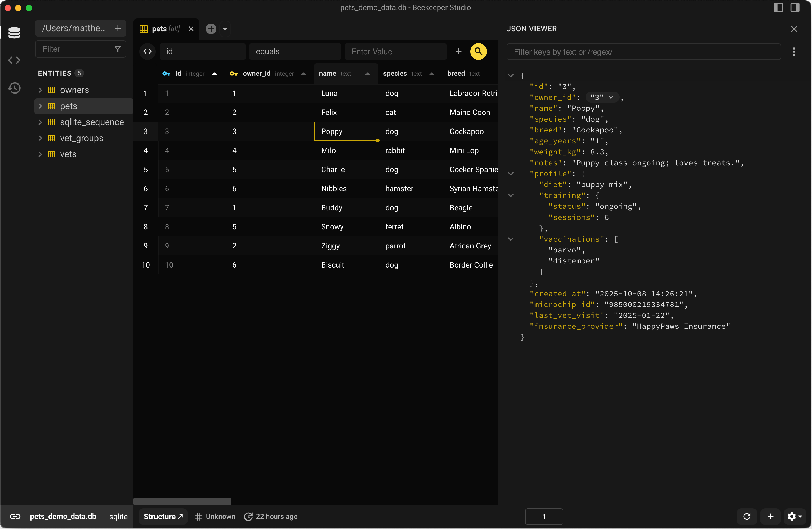Screen dimensions: 812x529
Task: Open the Structure link in status bar
Action: tap(163, 516)
